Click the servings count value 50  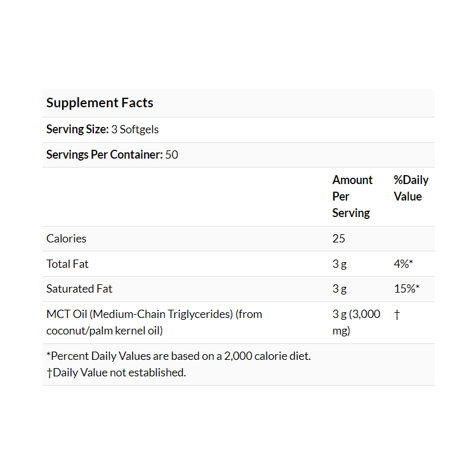pyautogui.click(x=171, y=155)
